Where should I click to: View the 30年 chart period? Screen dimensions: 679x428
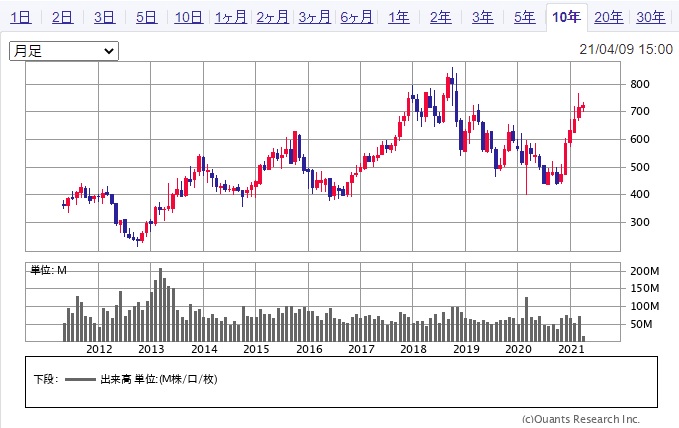(651, 17)
